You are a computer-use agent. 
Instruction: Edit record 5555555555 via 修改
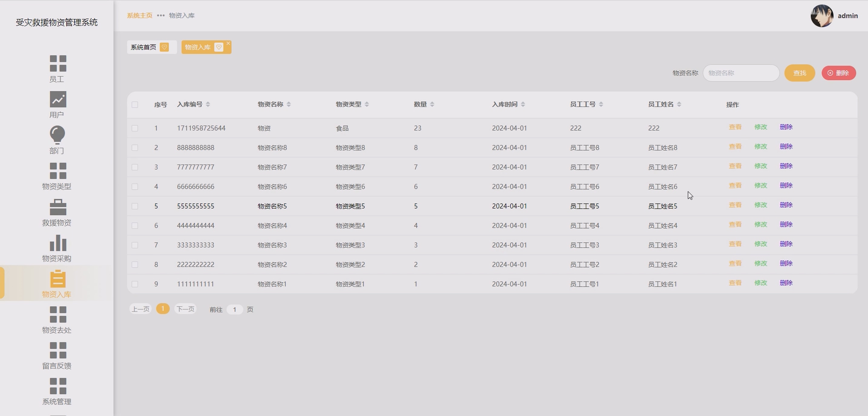(x=761, y=205)
